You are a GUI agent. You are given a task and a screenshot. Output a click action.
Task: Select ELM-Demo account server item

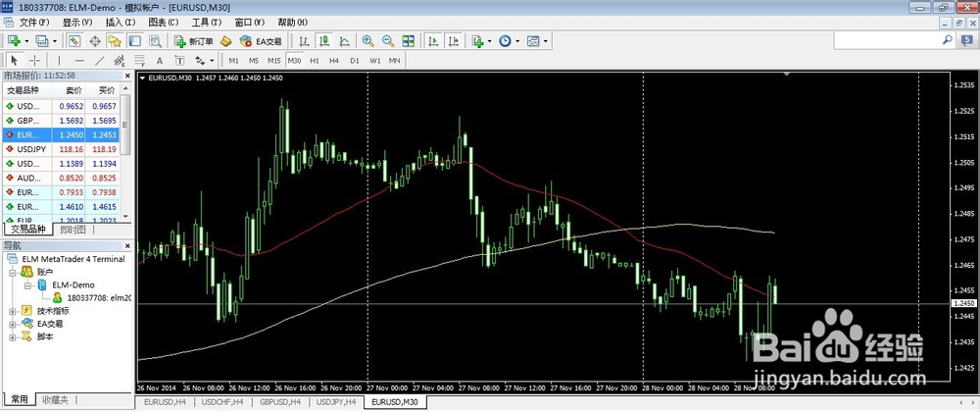[x=73, y=285]
